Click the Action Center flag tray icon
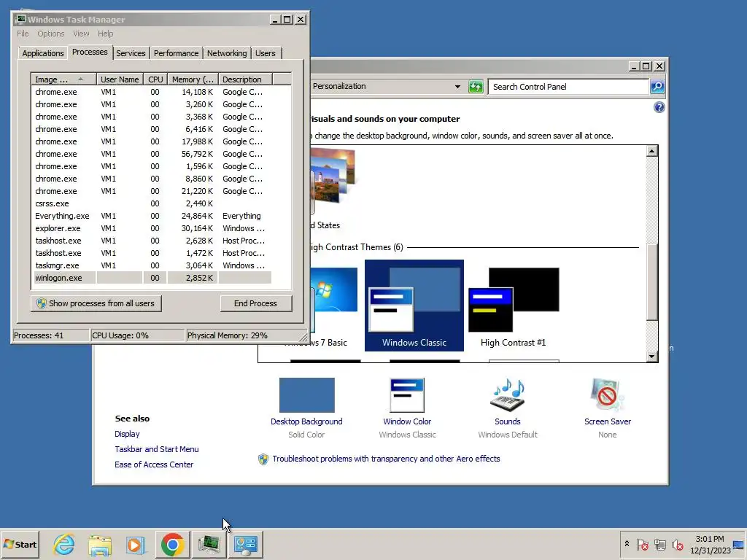This screenshot has height=560, width=747. (x=642, y=544)
